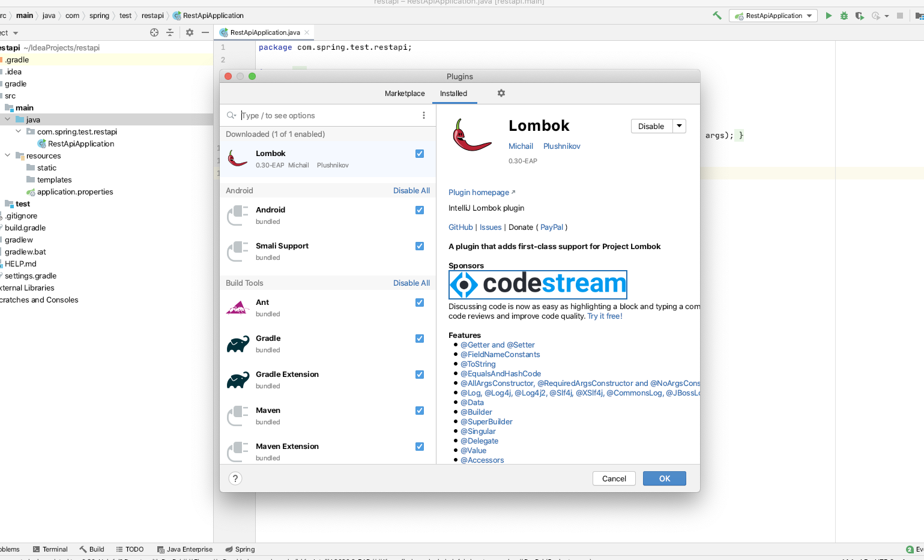Select the RestApiApplication.java editor tab
924x560 pixels.
264,32
